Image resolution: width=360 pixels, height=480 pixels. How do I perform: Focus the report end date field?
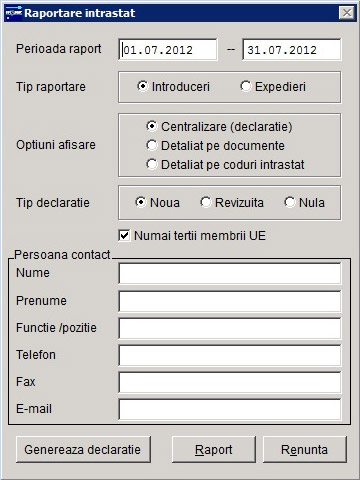coord(292,50)
